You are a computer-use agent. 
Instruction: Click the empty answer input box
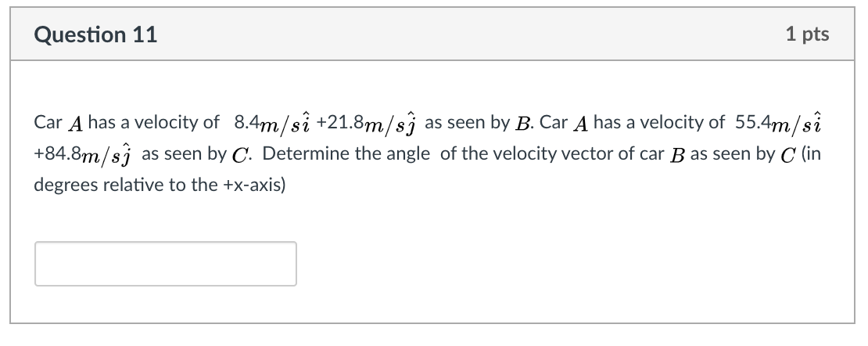(x=166, y=264)
